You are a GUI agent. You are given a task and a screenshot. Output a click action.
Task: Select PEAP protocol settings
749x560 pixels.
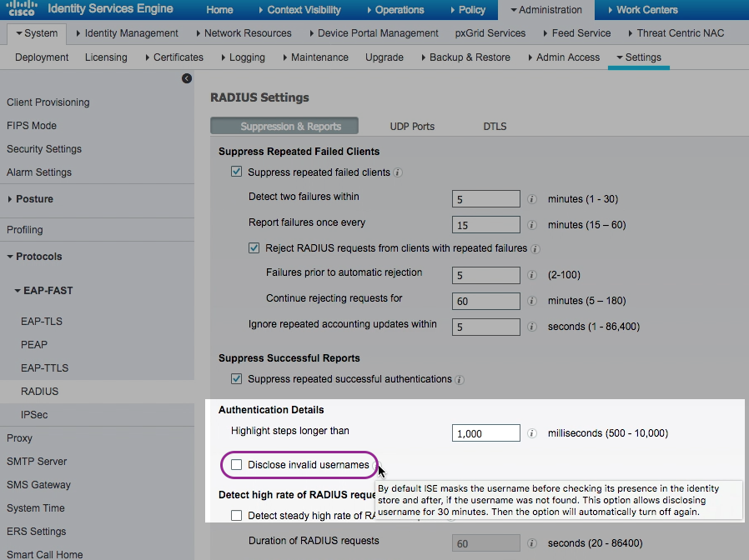[x=34, y=345]
